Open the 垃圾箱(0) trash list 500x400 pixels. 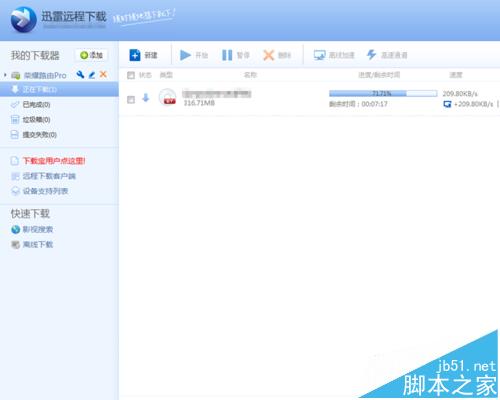[x=36, y=120]
